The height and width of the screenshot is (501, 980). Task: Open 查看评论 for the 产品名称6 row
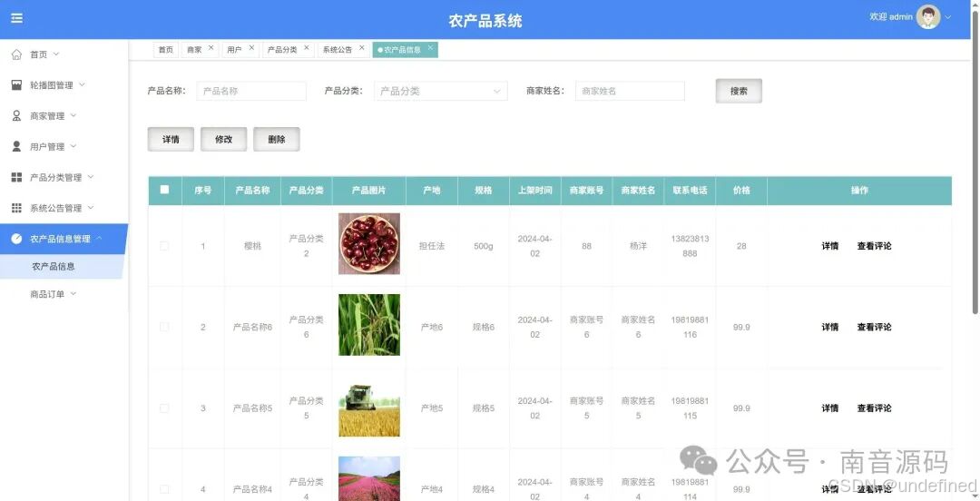[x=875, y=327]
